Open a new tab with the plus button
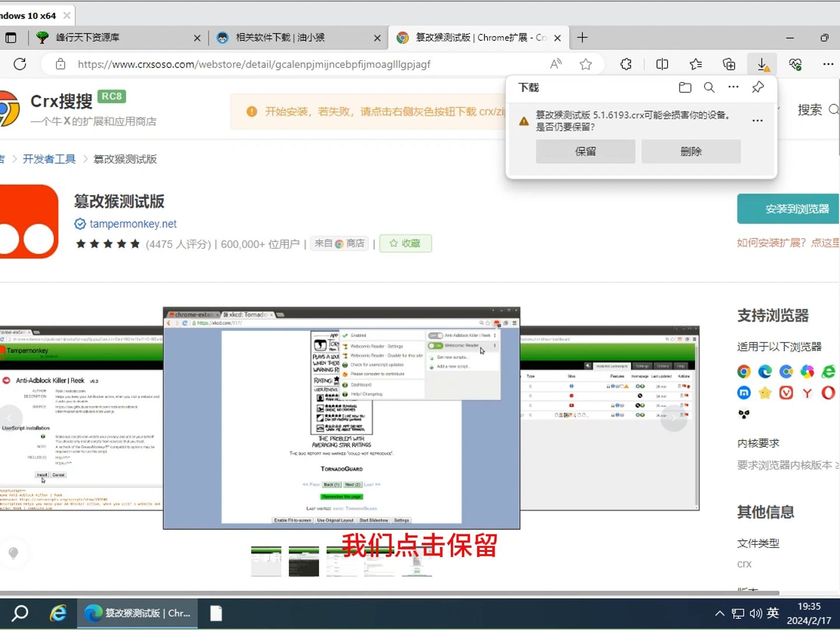840x630 pixels. pos(582,38)
